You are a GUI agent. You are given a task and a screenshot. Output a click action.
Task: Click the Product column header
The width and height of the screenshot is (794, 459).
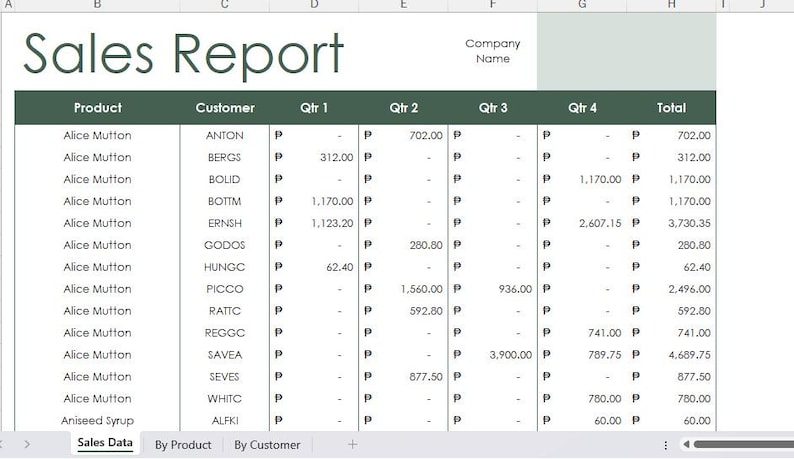point(97,108)
